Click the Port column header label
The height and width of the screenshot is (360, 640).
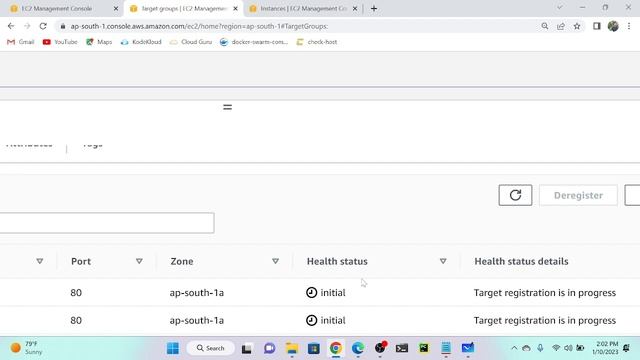click(x=81, y=261)
